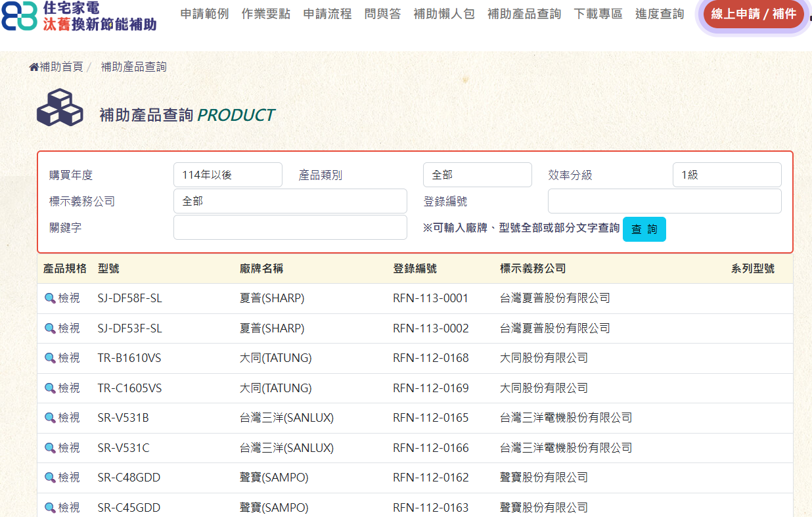Click registration number RFN-112-0166
The width and height of the screenshot is (812, 517).
click(431, 448)
